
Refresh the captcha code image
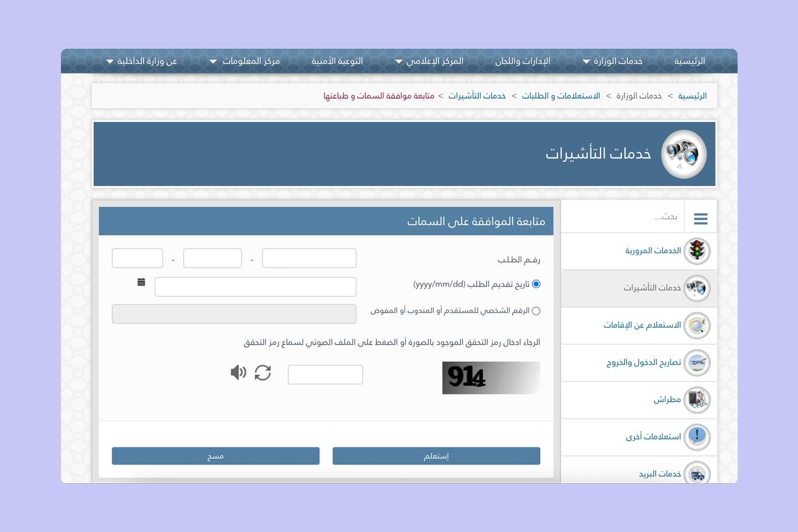(263, 373)
